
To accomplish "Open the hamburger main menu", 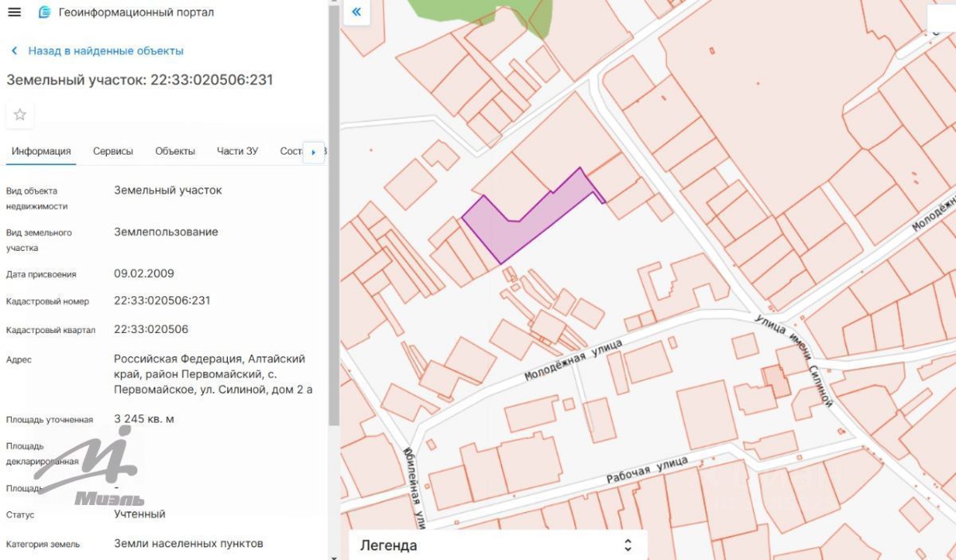I will pyautogui.click(x=14, y=12).
